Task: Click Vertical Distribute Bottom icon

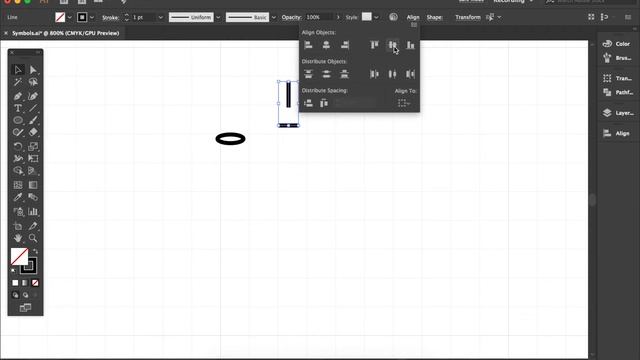Action: (344, 74)
